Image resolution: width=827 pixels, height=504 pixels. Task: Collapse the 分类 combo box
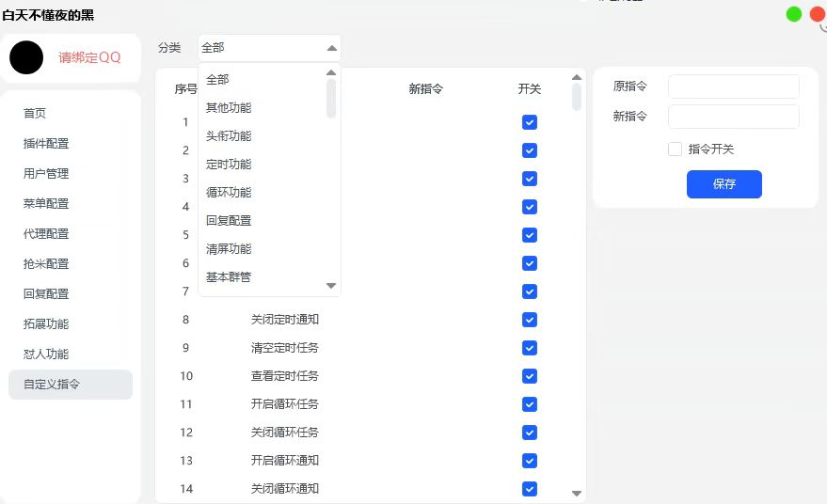pyautogui.click(x=331, y=48)
